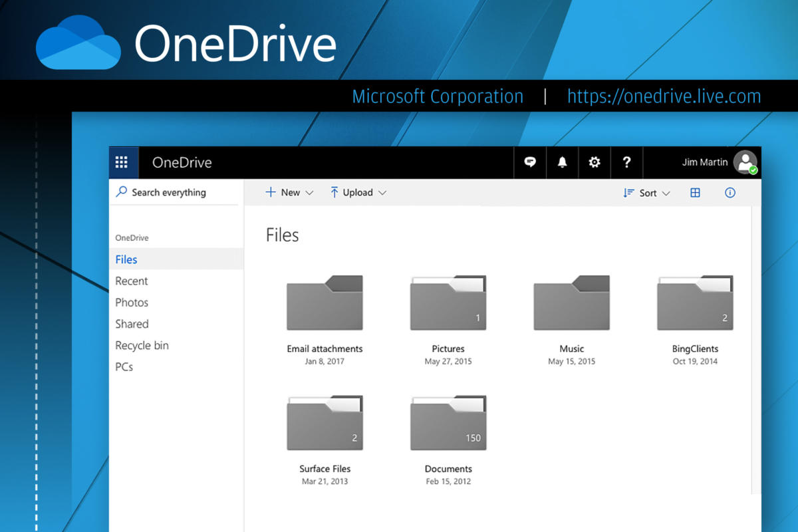This screenshot has height=532, width=798.
Task: Open the app launcher grid icon
Action: (123, 162)
